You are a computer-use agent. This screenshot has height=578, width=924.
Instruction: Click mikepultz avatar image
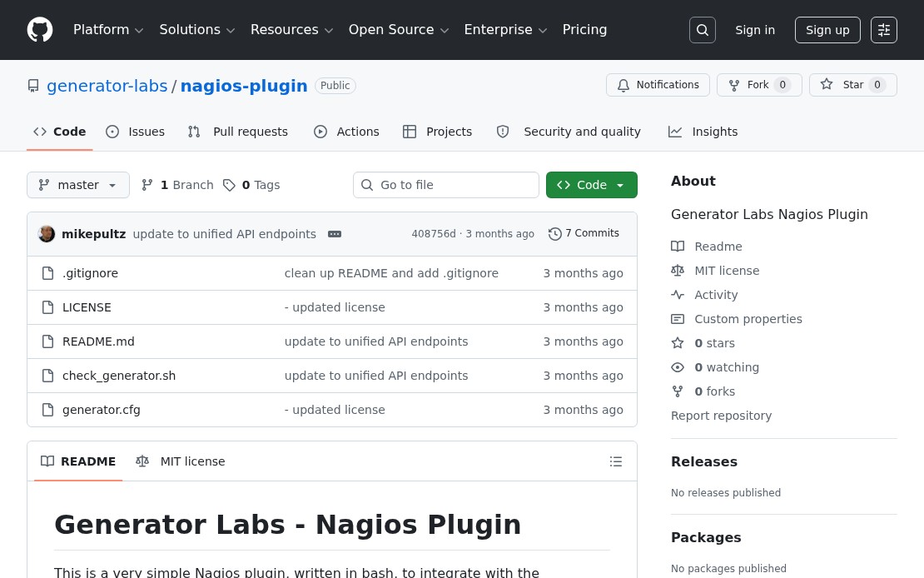47,233
